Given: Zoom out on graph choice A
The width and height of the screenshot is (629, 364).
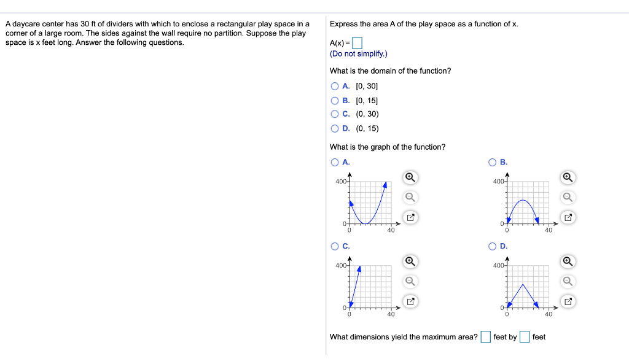Looking at the screenshot, I should (x=410, y=197).
